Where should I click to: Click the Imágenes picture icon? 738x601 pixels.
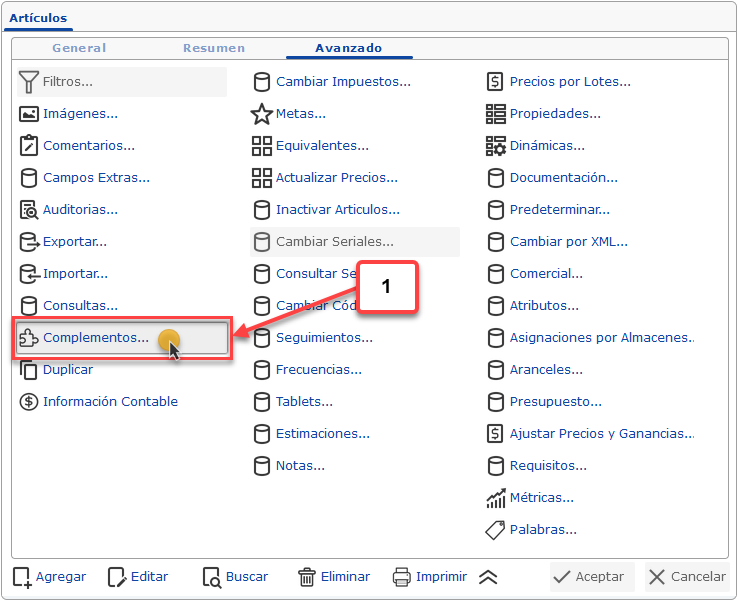(x=29, y=113)
